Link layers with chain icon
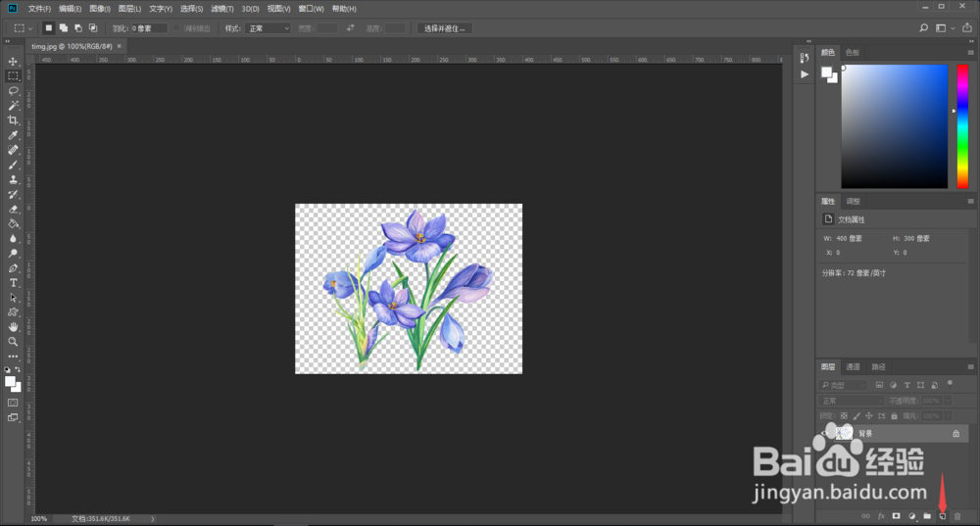Viewport: 980px width, 526px height. [x=865, y=516]
